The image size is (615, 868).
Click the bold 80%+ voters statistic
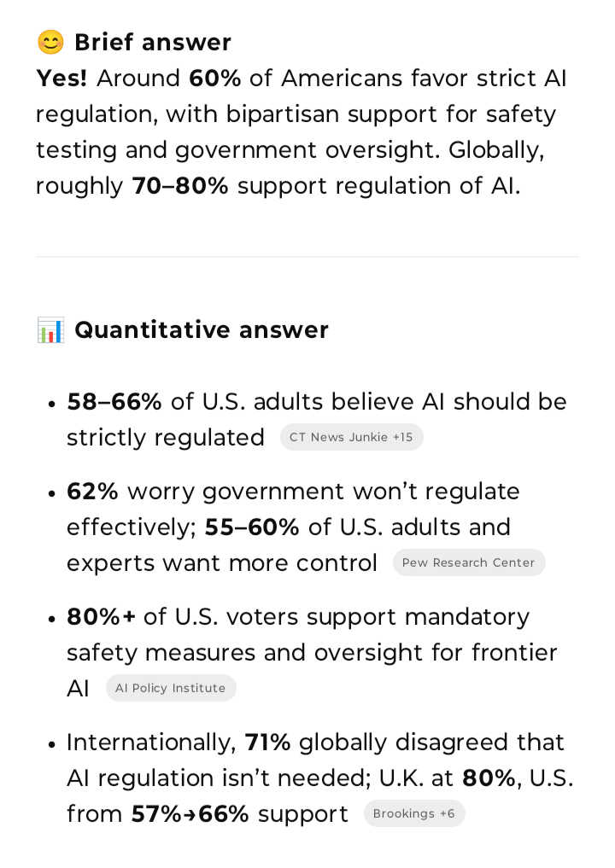pos(102,617)
